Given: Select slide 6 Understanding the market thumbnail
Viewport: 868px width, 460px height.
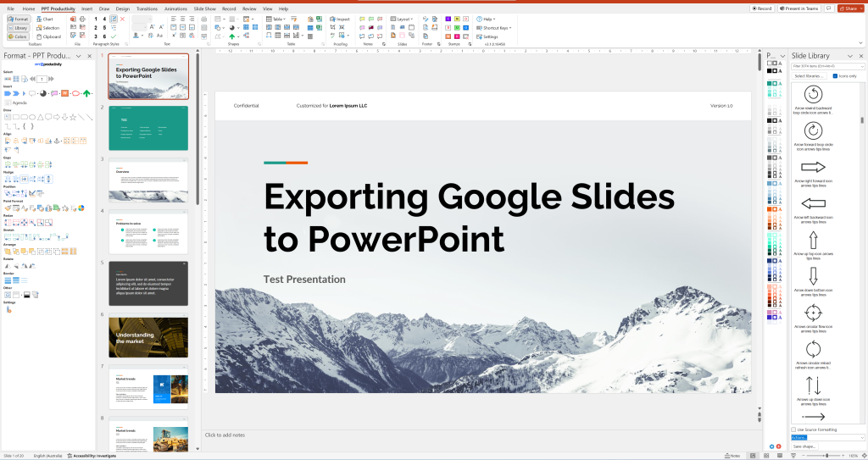Looking at the screenshot, I should (148, 335).
